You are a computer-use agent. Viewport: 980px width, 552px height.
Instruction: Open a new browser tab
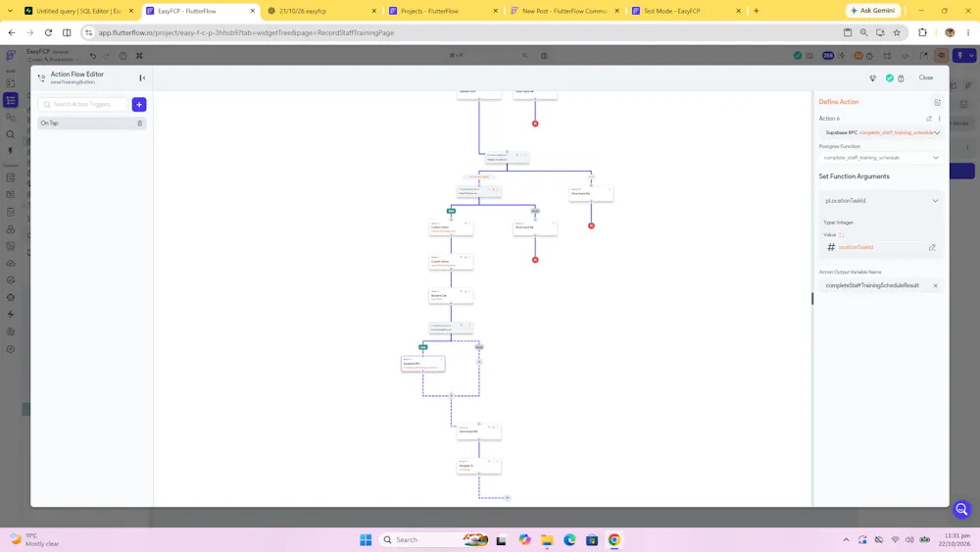coord(757,11)
